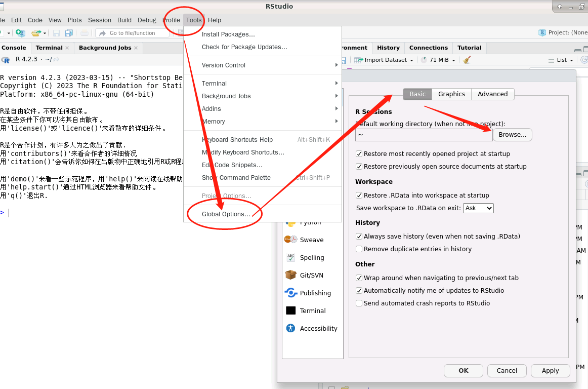The height and width of the screenshot is (389, 588).
Task: Click the broom clear workspace icon
Action: click(x=467, y=60)
